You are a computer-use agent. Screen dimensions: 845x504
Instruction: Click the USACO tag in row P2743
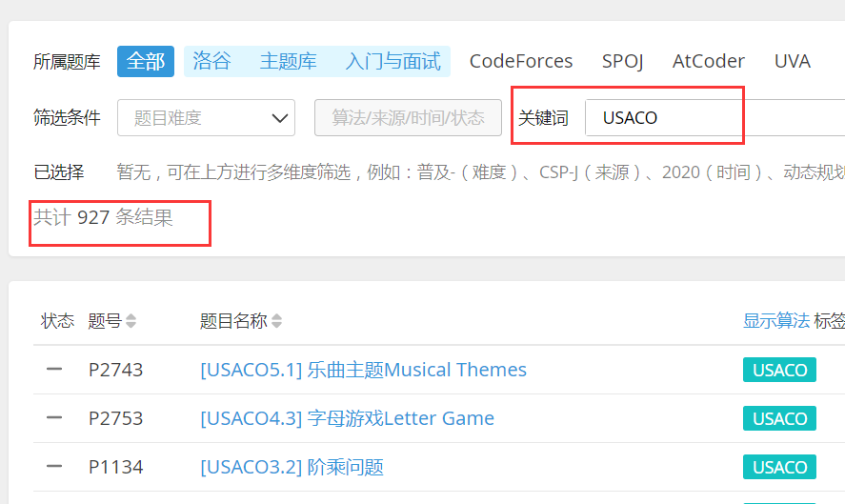tap(779, 370)
